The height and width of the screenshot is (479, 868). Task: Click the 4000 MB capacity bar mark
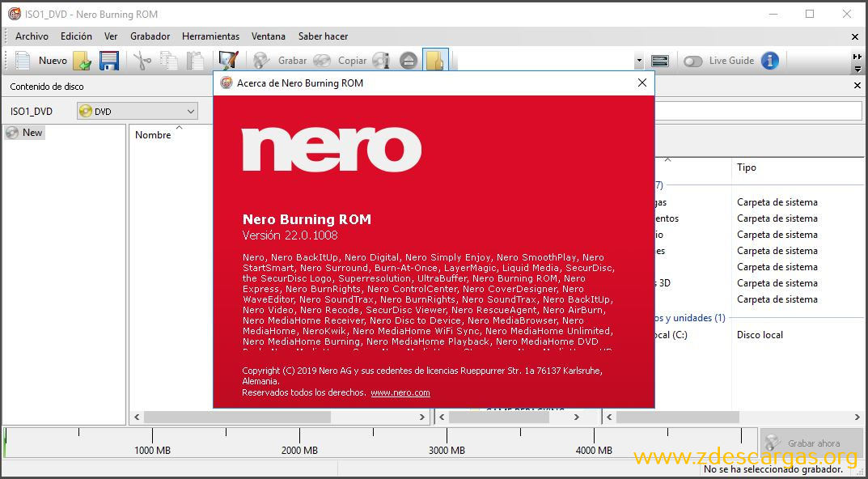point(594,450)
